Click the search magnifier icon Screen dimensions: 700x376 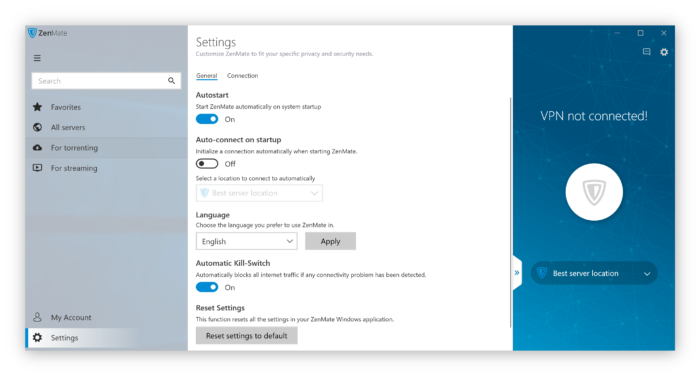(171, 81)
